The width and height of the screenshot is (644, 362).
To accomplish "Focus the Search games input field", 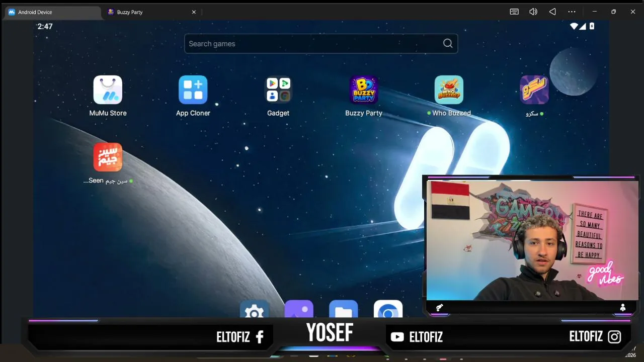I will click(321, 44).
